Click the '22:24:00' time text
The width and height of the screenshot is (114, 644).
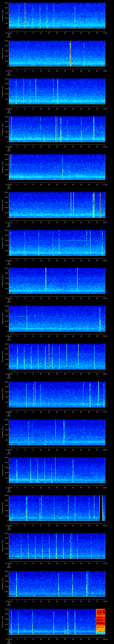9,336
